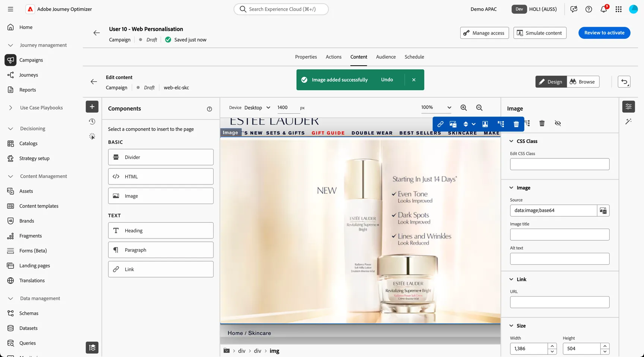Open the Audience tab
Viewport: 644px width, 357px height.
pos(386,57)
